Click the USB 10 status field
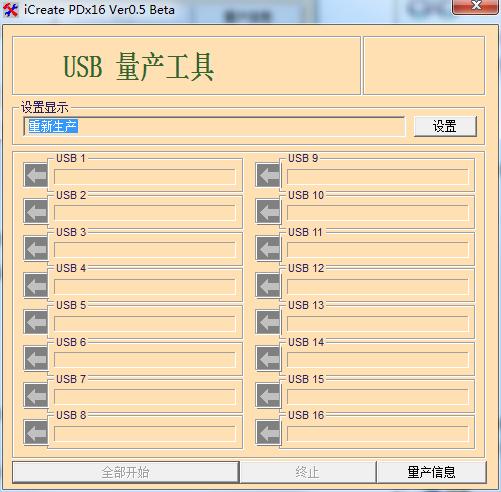501x492 pixels. coord(378,213)
